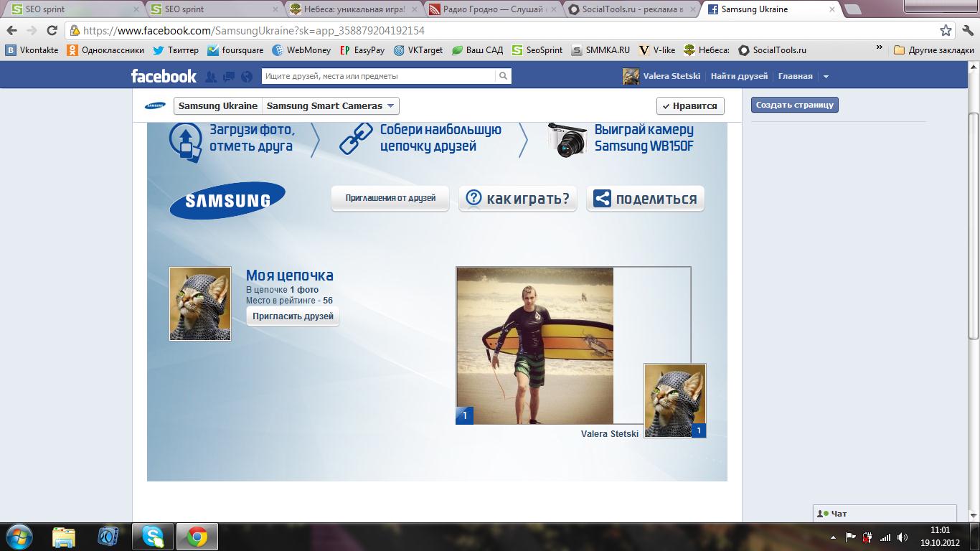Screen dimensions: 980x551
Task: Click the volume icon in system tray
Action: coord(903,537)
